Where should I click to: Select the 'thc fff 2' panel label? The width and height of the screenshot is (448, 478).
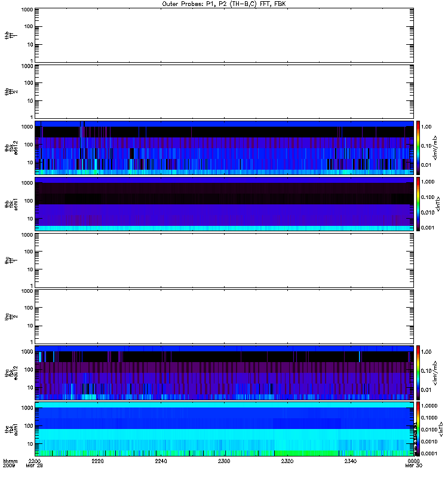click(11, 317)
